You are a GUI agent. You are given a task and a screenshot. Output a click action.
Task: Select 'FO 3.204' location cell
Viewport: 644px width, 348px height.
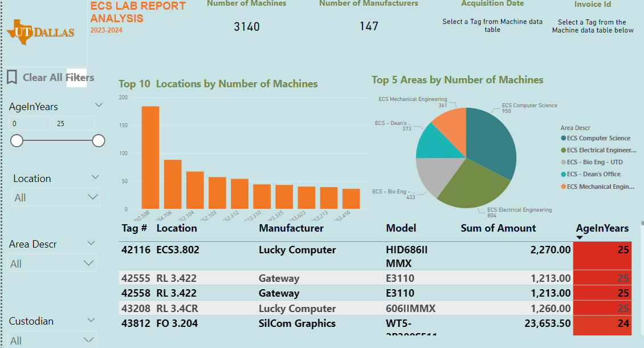click(177, 323)
